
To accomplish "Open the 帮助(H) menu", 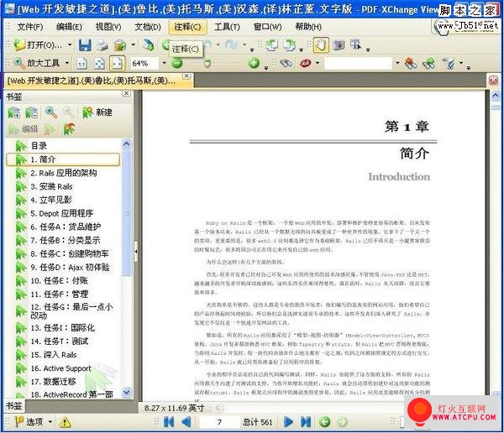I will point(308,27).
